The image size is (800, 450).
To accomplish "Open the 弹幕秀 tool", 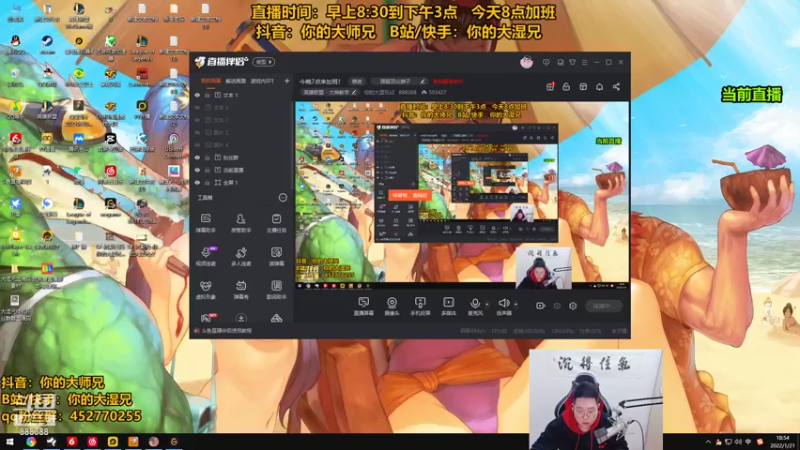I will 241,290.
